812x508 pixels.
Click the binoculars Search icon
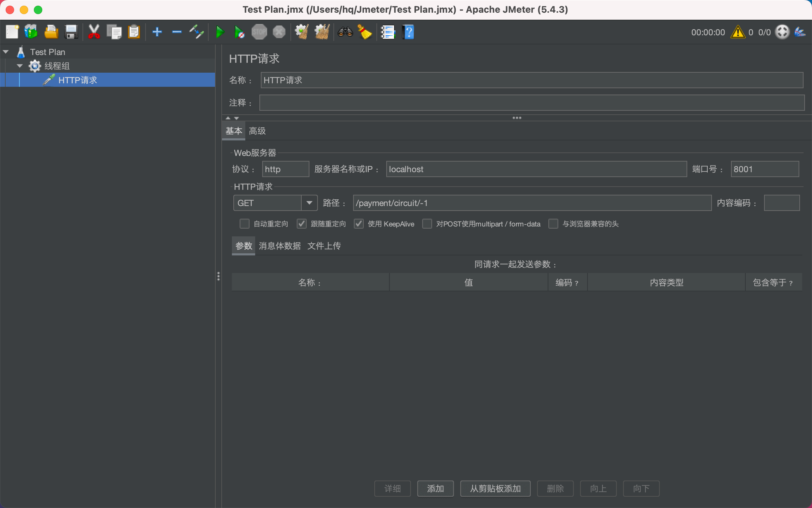click(x=345, y=32)
